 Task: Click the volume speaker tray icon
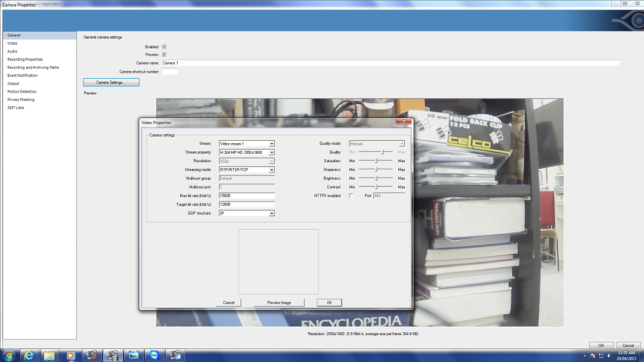(609, 355)
